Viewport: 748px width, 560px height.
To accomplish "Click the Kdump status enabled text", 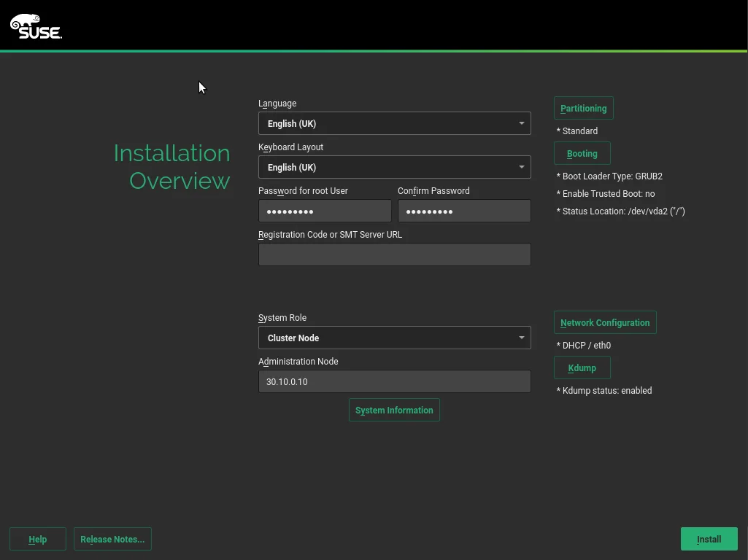I will 604,390.
